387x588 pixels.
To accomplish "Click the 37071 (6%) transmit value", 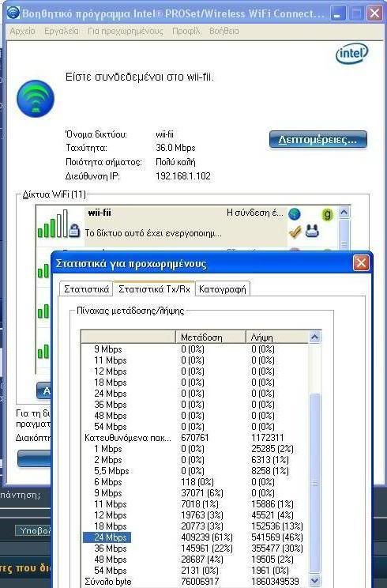I will coord(202,492).
